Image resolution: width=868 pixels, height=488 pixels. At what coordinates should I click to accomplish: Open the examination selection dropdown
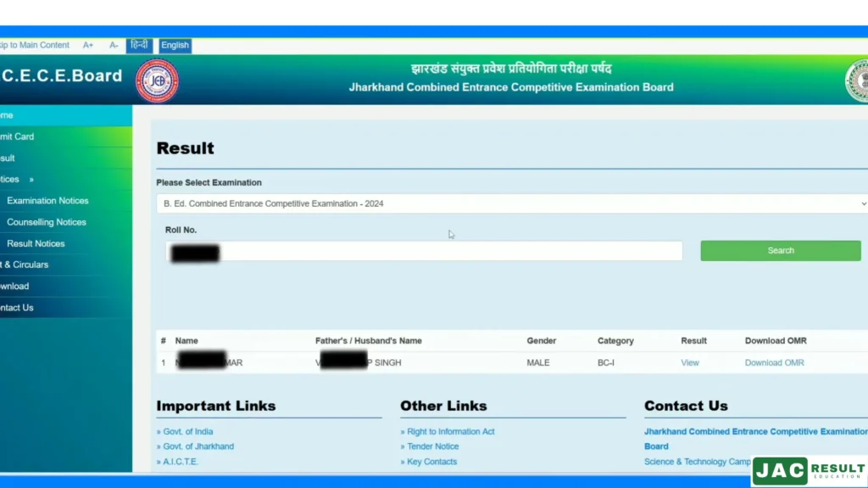tap(512, 203)
